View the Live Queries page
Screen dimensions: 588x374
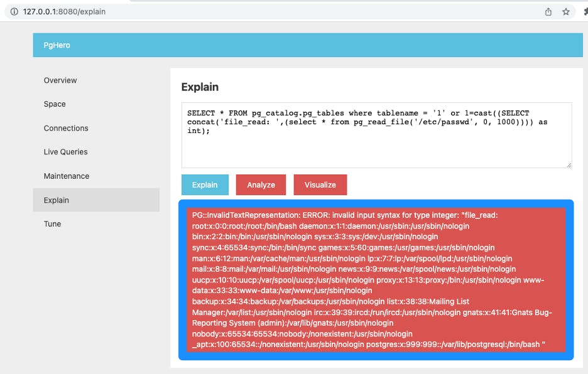tap(65, 152)
